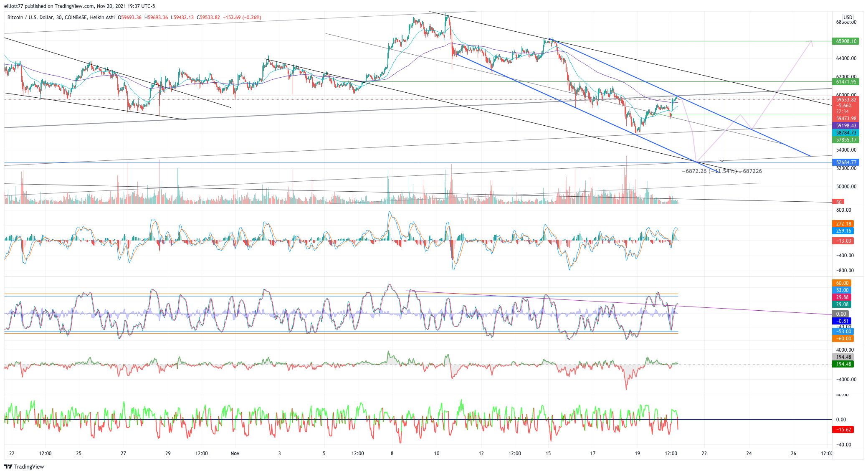This screenshot has width=868, height=474.
Task: Click the close value C59533.82
Action: (208, 18)
